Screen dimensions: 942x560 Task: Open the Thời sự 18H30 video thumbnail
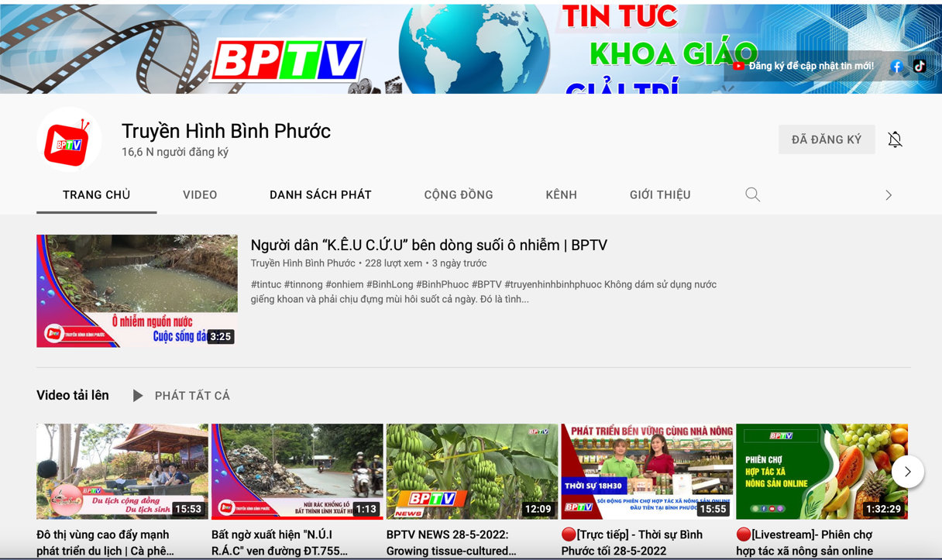coord(647,471)
